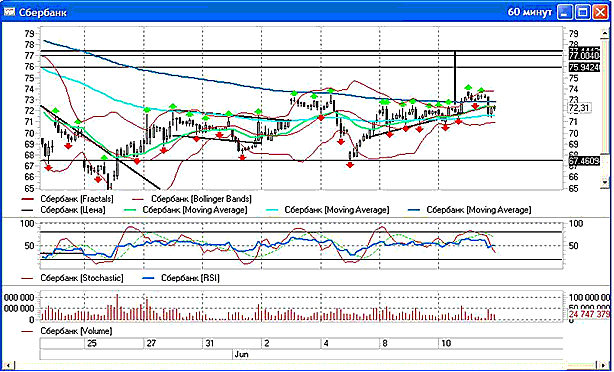Select the Fractals legend entry
Screen dimensions: 614x372
click(x=77, y=199)
